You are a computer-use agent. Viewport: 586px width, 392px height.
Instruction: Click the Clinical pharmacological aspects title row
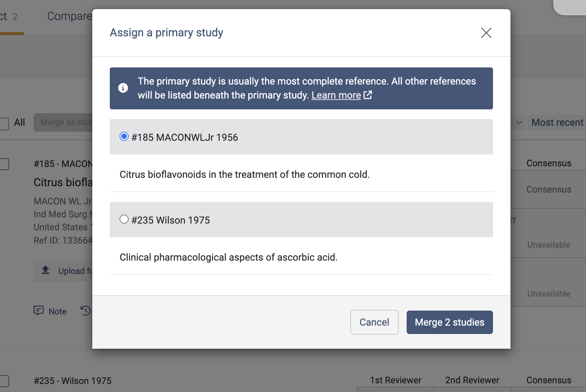click(228, 257)
